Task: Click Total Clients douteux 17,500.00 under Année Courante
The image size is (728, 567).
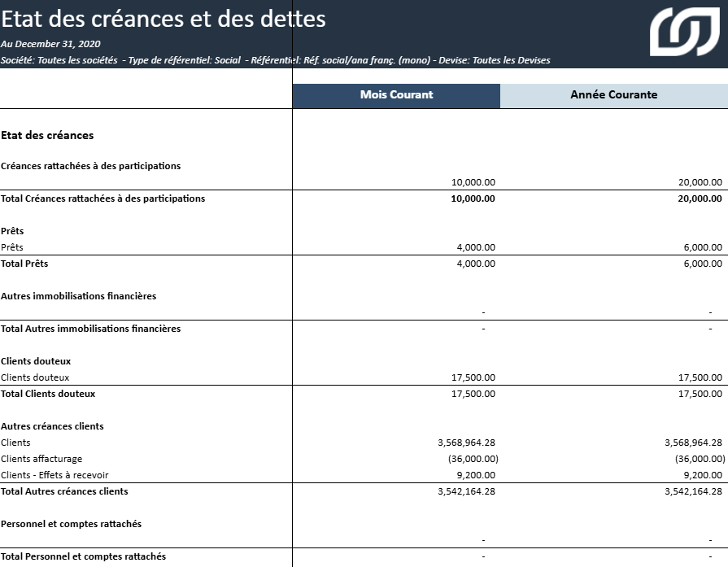Action: (700, 394)
